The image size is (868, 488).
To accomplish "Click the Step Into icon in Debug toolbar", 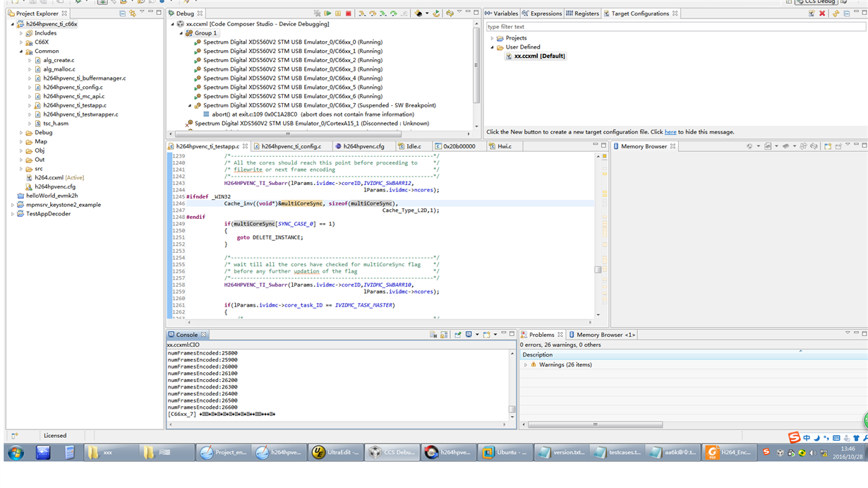I will click(362, 13).
